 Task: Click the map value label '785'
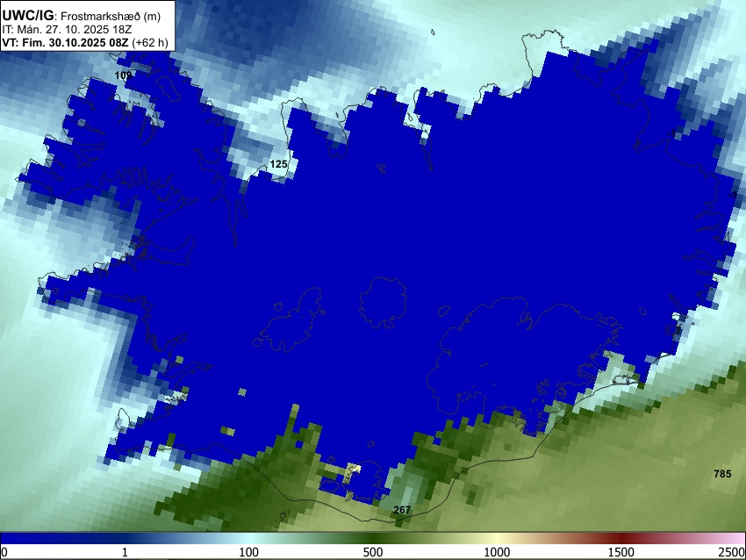722,473
